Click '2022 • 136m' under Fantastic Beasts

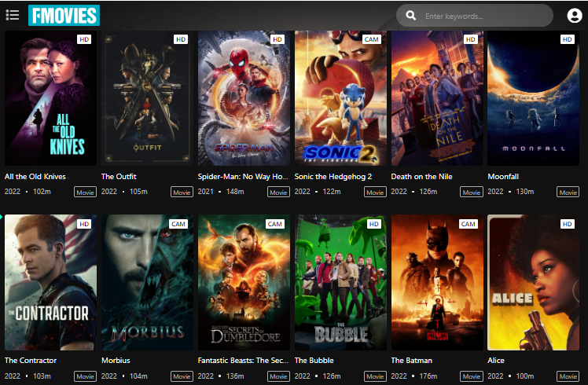pyautogui.click(x=221, y=376)
